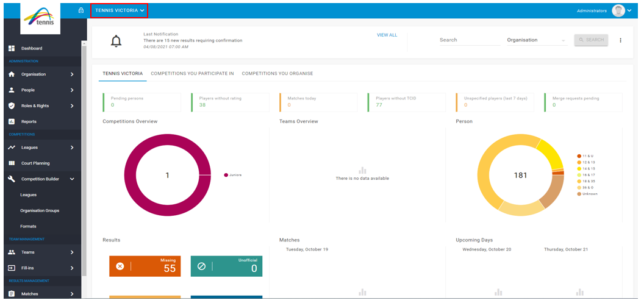This screenshot has width=644, height=303.
Task: Click the Dashboard grid icon
Action: (x=12, y=48)
